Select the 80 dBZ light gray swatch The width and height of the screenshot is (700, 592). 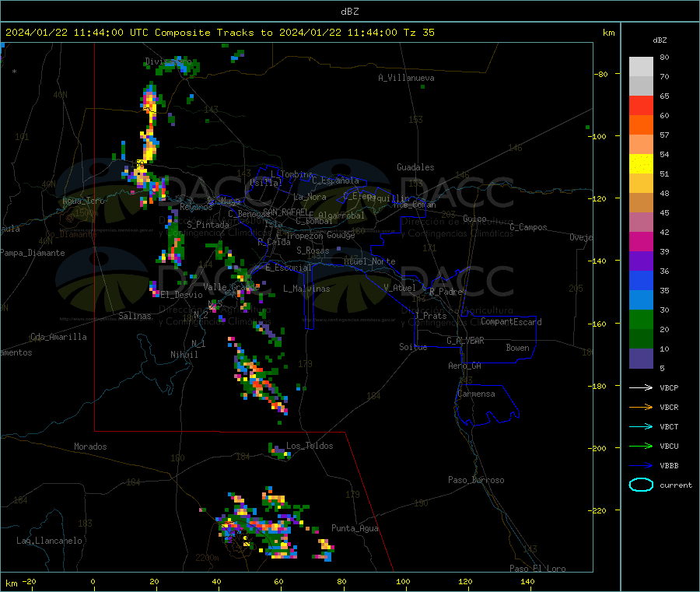pyautogui.click(x=641, y=67)
